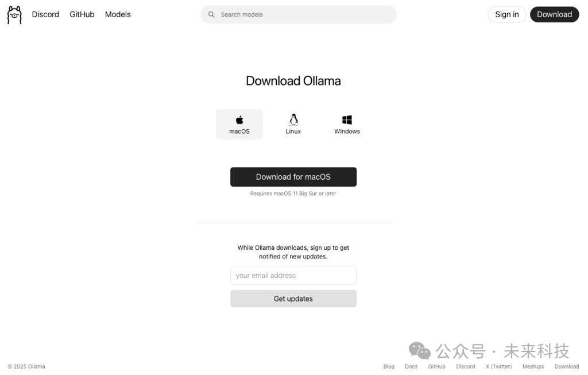
Task: Open Discord link in top navigation
Action: click(x=45, y=14)
